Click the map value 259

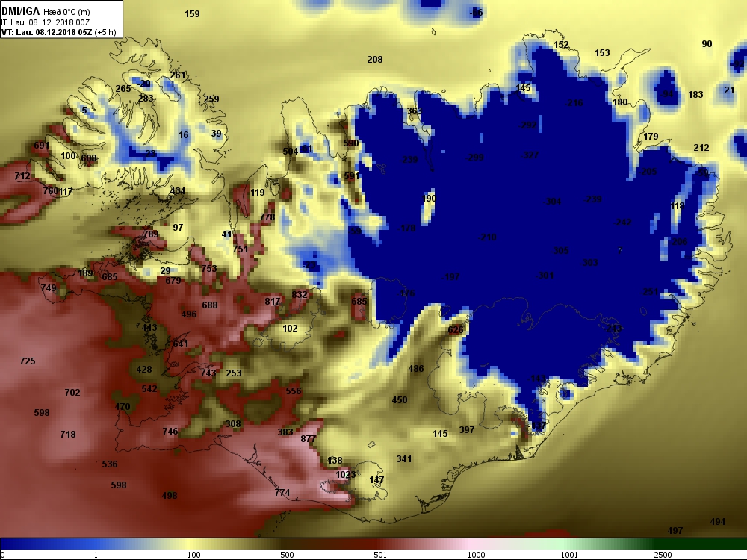pyautogui.click(x=211, y=99)
